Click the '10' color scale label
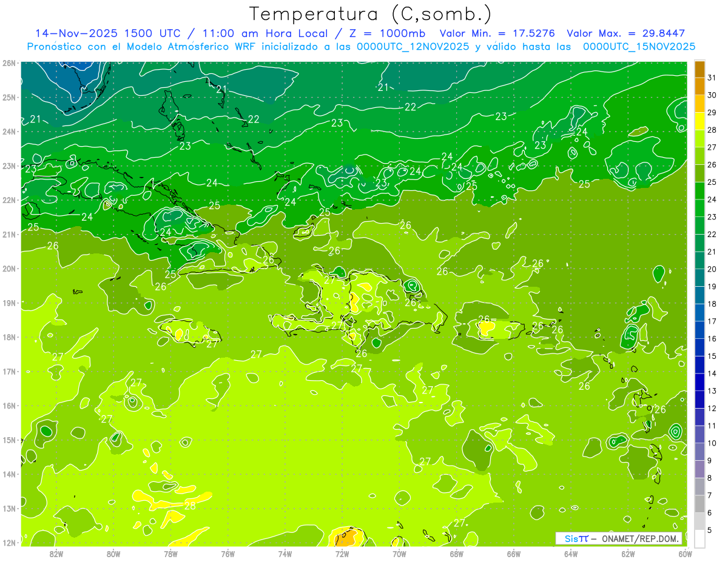 tap(712, 443)
